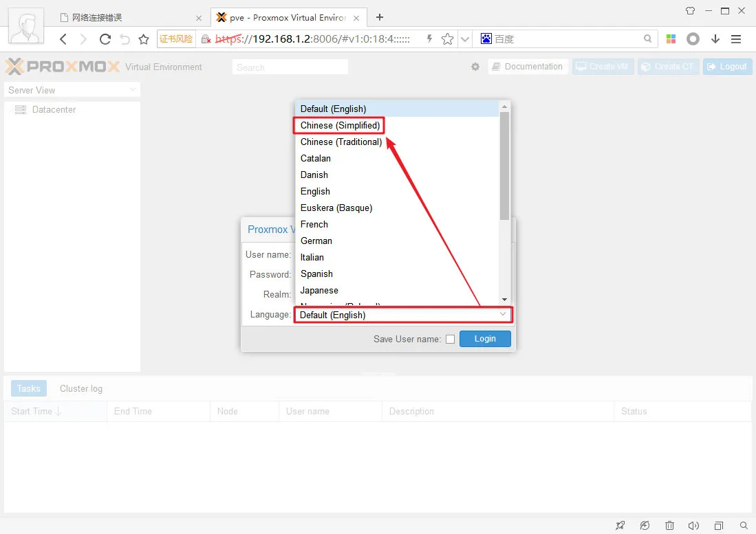Choose Chinese (Traditional) language
Screen dimensions: 756x534
coord(397,142)
